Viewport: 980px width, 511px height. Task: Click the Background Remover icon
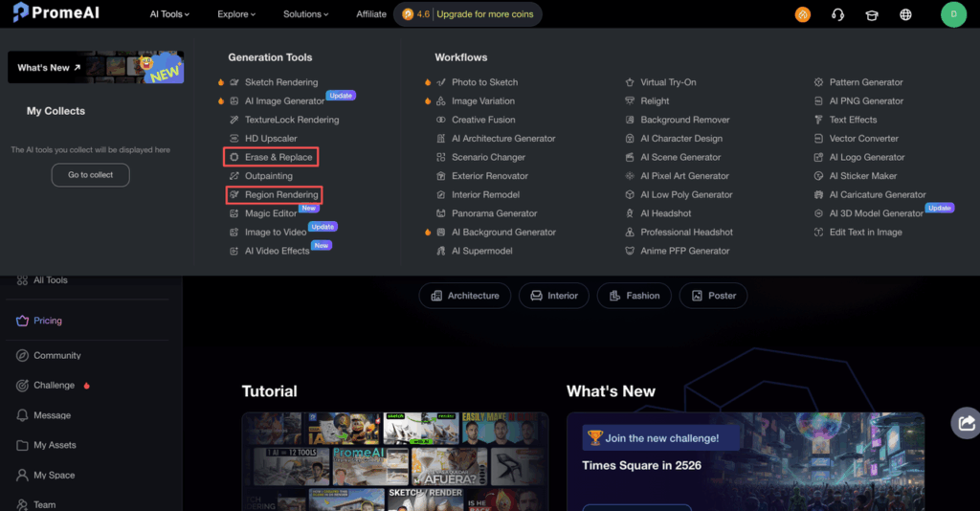pos(630,120)
